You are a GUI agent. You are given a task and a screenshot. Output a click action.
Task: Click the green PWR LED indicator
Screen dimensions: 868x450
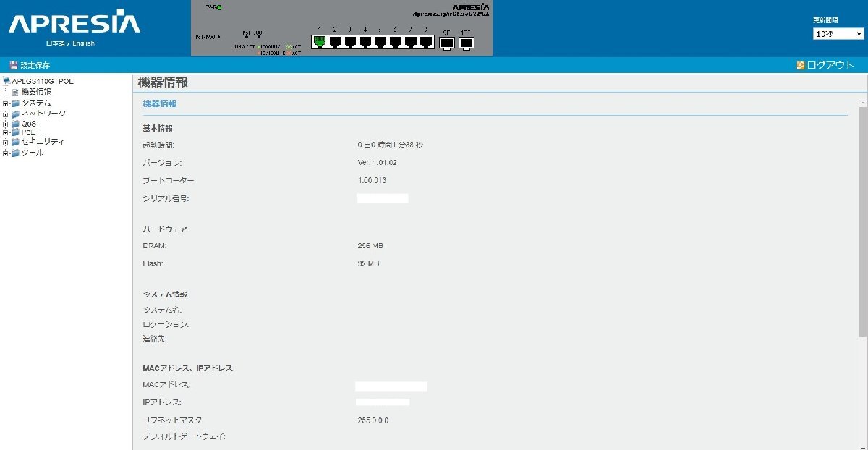coord(218,7)
